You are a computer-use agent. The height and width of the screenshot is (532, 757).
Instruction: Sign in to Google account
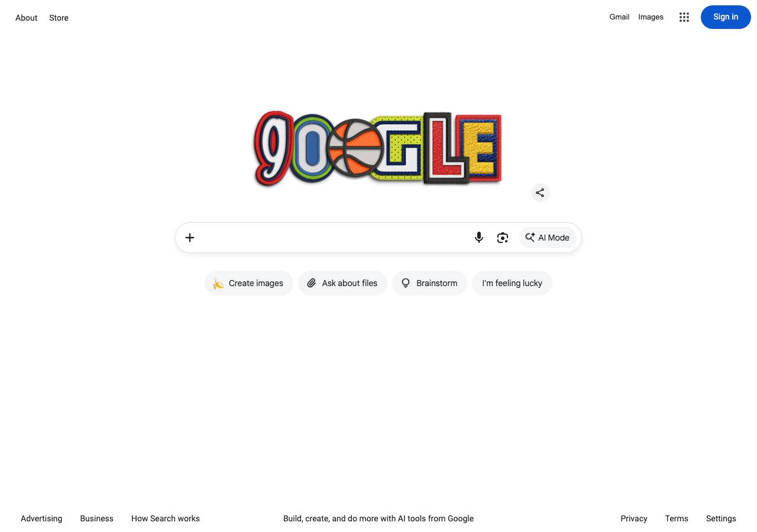[x=726, y=17]
